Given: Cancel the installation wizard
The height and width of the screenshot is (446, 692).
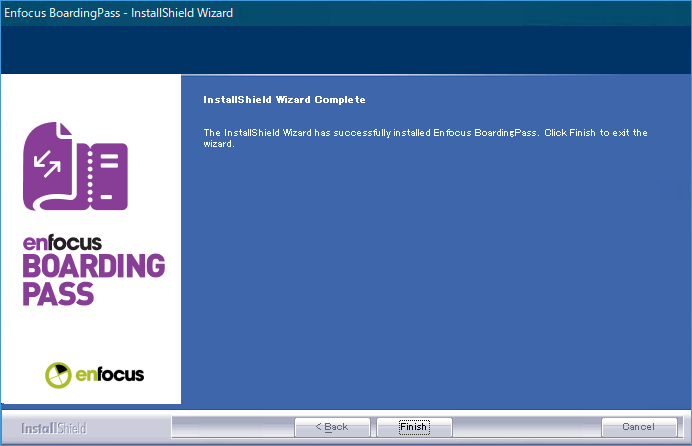Looking at the screenshot, I should point(639,427).
